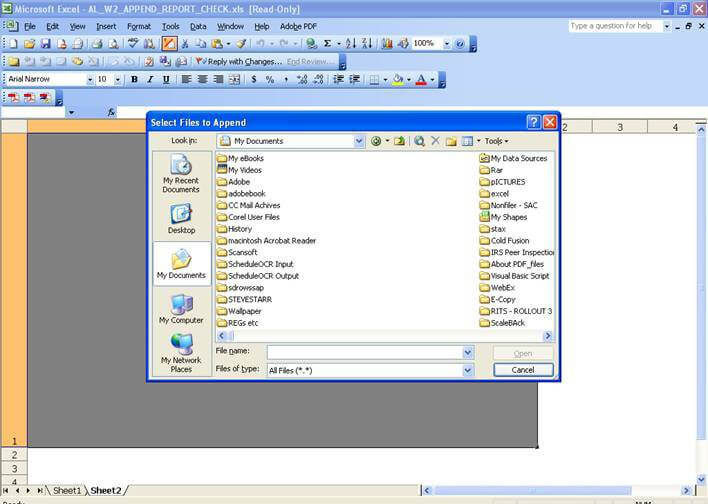Click the Save icon in toolbar
The height and width of the screenshot is (504, 708).
pyautogui.click(x=46, y=44)
